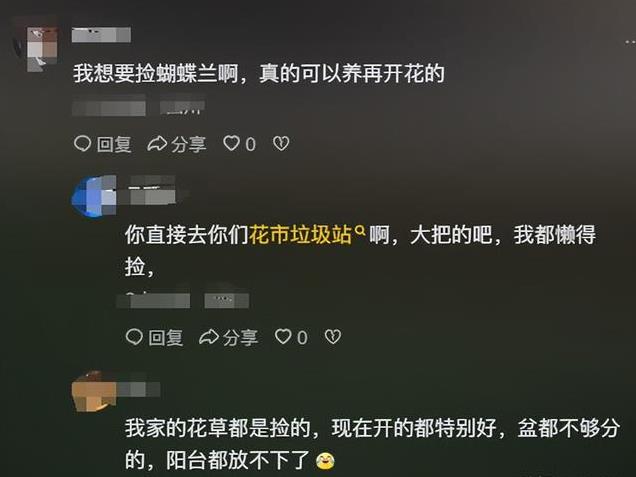This screenshot has width=636, height=477.
Task: Click share arrow icon on first comment
Action: (x=157, y=144)
